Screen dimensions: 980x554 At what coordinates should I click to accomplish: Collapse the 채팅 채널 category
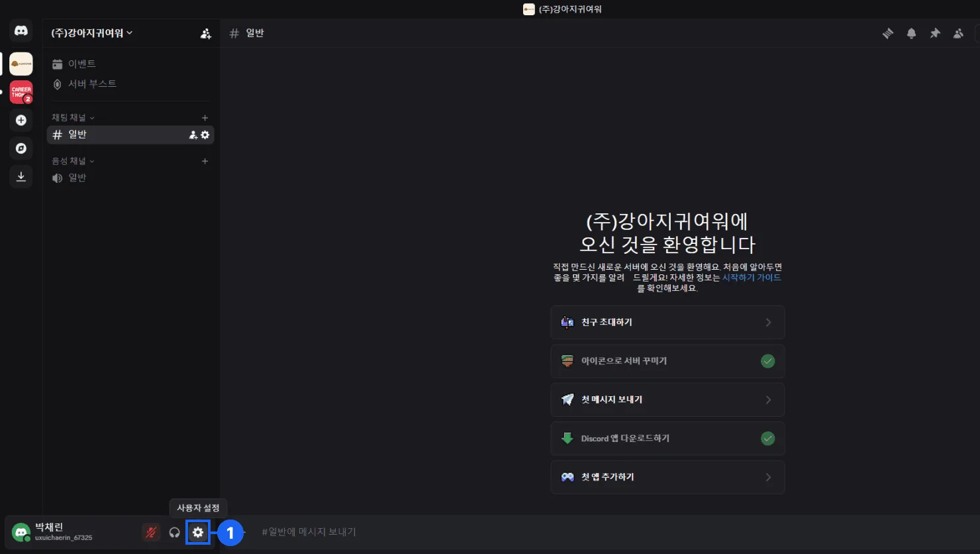point(73,117)
